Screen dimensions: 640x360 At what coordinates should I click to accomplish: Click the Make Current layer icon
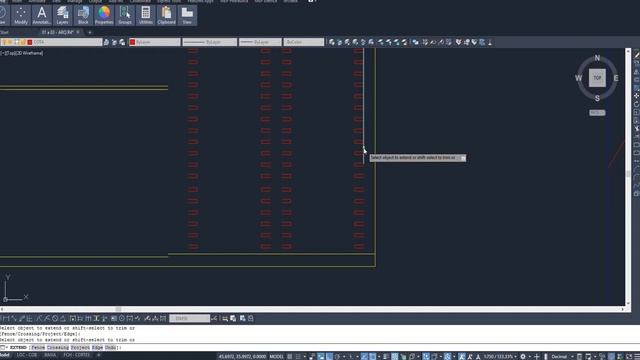coord(106,42)
